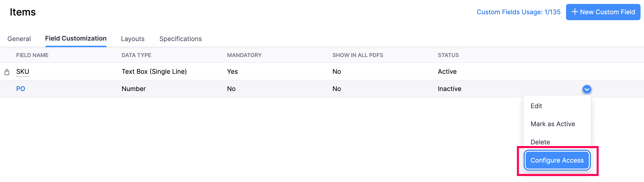Click the Status column header

tap(448, 55)
